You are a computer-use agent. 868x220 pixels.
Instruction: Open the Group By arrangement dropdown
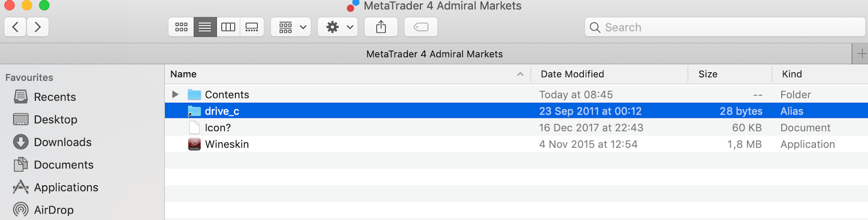[291, 27]
